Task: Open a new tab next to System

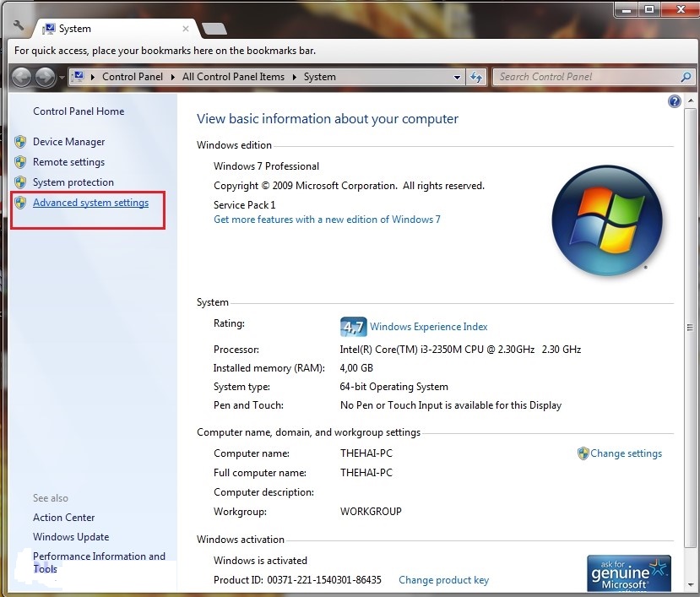Action: tap(214, 30)
